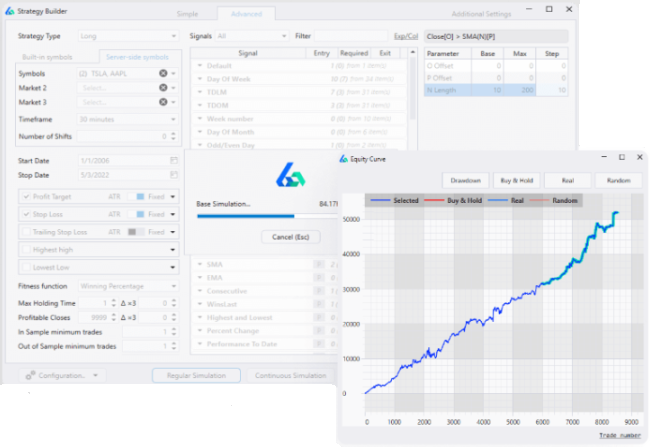Open the Additional Settings tab

coord(481,14)
